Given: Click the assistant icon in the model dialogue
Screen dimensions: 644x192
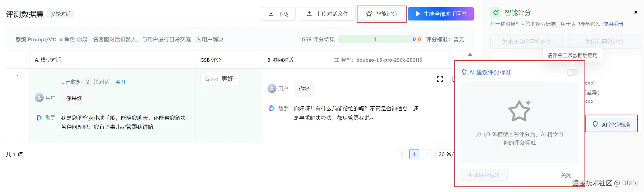Looking at the screenshot, I should 39,118.
